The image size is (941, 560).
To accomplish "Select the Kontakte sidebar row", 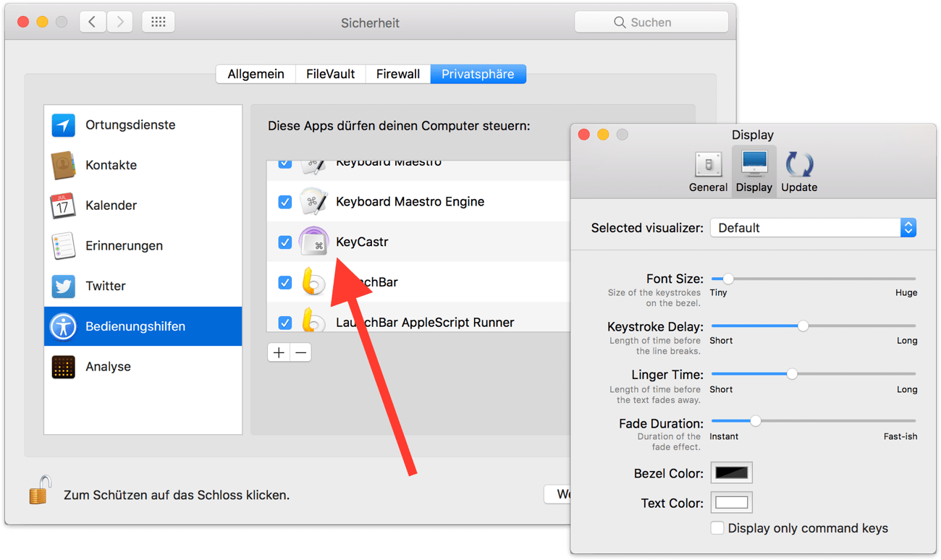I will (143, 165).
